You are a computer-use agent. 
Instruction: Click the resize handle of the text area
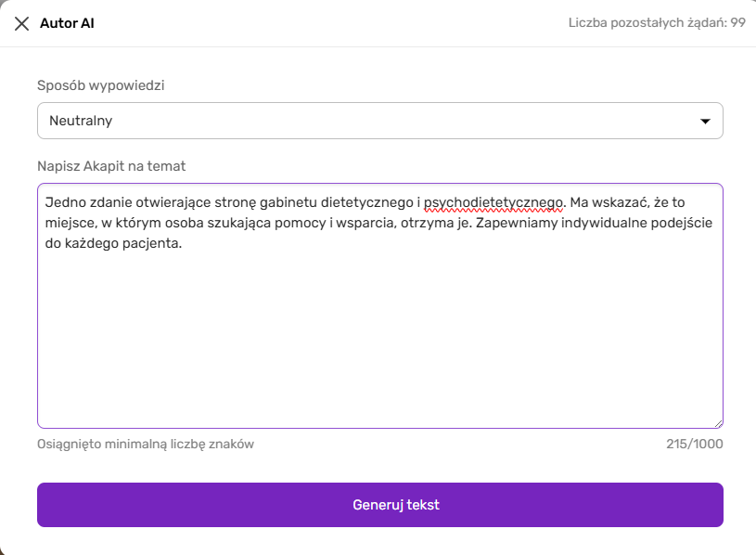[718, 422]
